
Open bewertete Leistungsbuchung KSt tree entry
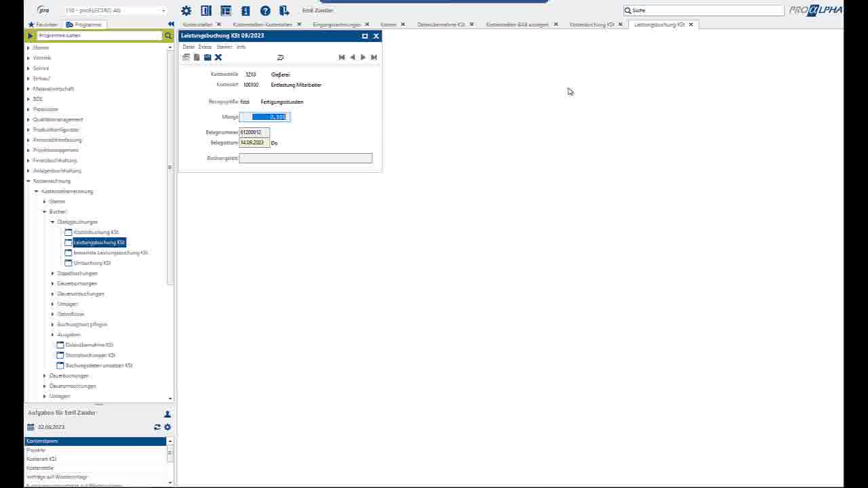coord(111,253)
